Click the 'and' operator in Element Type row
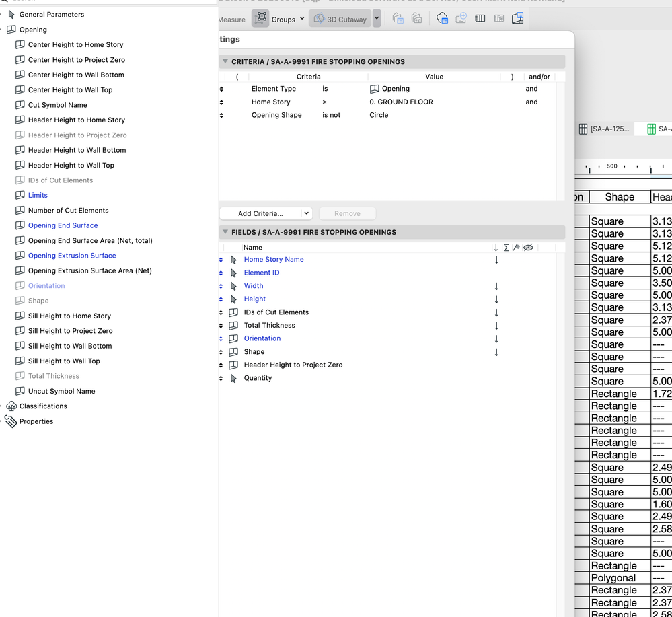This screenshot has width=672, height=617. click(531, 89)
